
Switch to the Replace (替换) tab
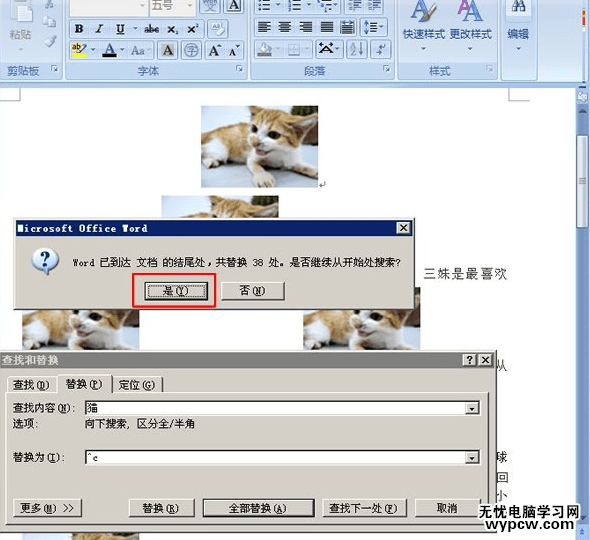(x=84, y=384)
